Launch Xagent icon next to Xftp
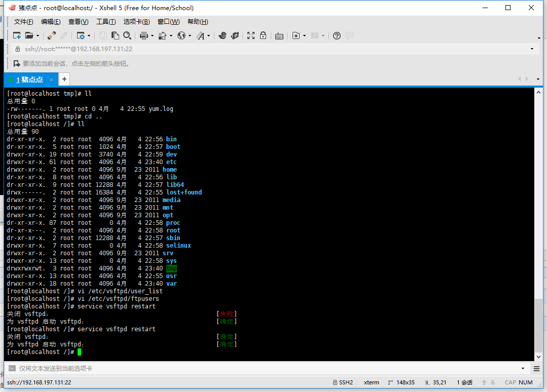This screenshot has height=392, width=547. (x=235, y=35)
